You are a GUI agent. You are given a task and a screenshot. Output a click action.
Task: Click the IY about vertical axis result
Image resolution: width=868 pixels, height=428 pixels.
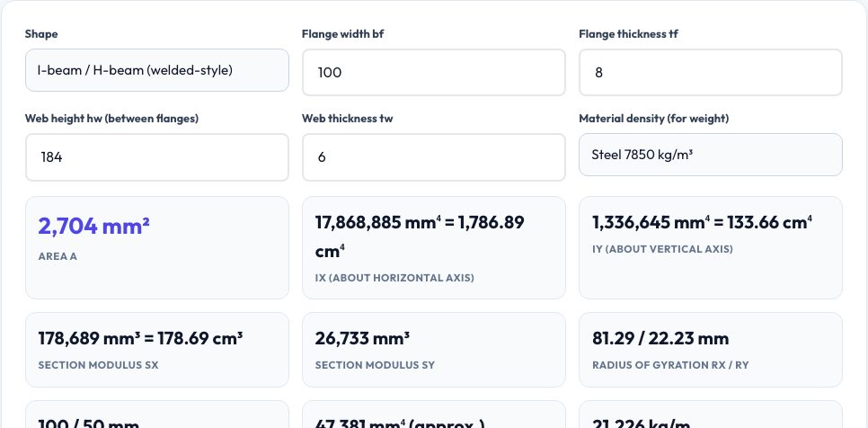[x=710, y=247]
